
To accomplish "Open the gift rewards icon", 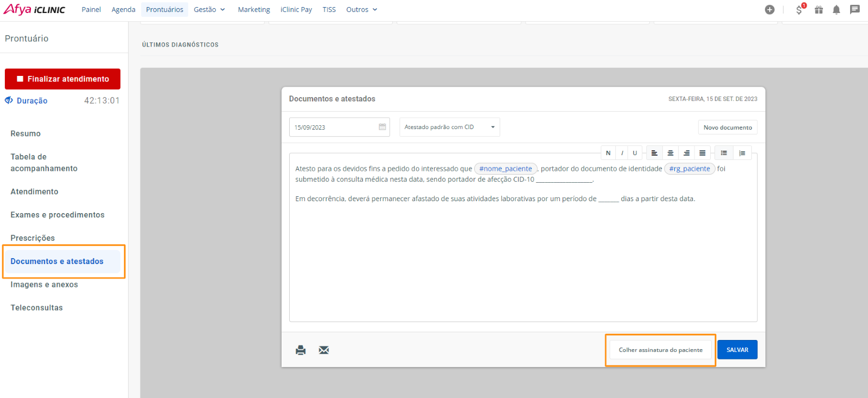I will [819, 10].
